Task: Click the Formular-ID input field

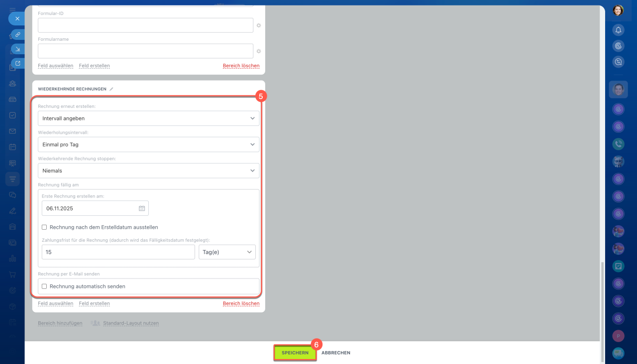Action: 146,25
